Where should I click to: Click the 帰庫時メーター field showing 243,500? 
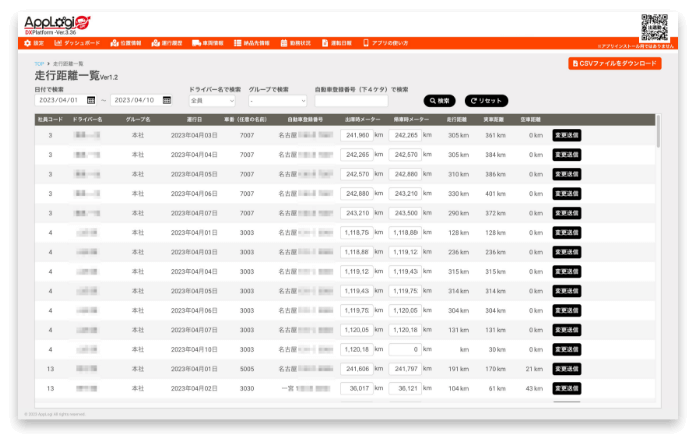405,213
